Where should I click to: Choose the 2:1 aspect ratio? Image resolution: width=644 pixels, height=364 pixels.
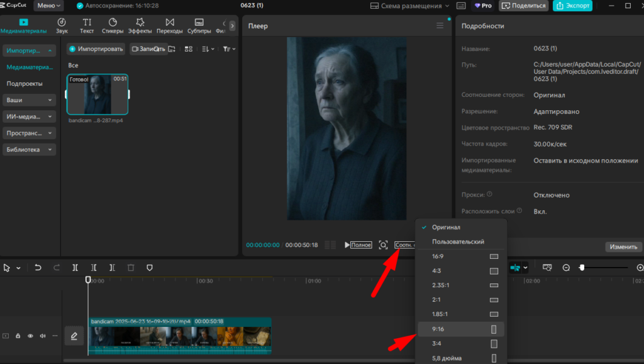pos(461,299)
